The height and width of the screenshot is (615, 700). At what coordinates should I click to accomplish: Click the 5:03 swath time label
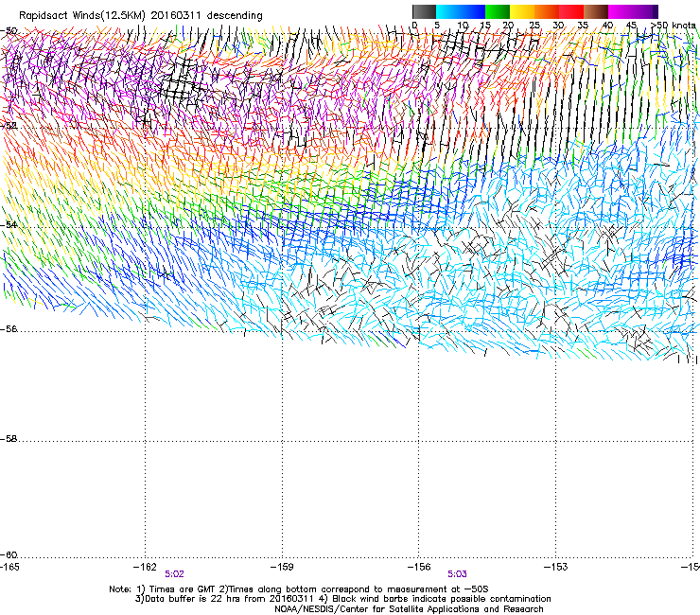(x=457, y=574)
